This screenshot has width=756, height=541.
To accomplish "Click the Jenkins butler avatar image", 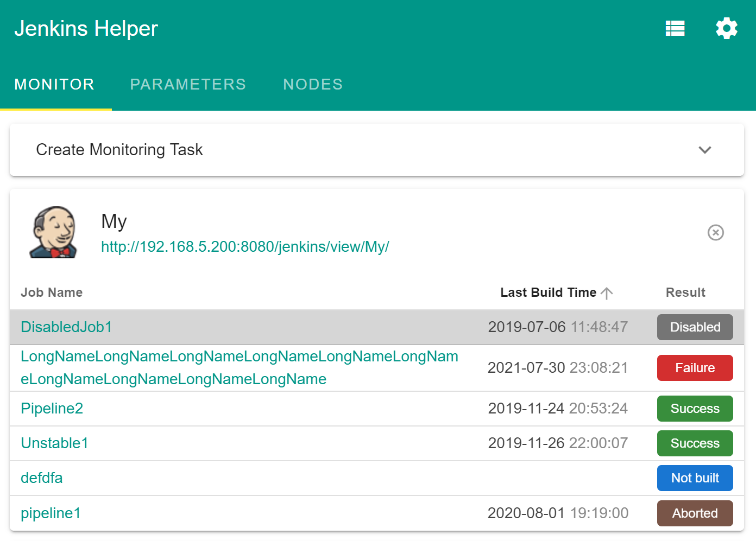I will pos(53,232).
